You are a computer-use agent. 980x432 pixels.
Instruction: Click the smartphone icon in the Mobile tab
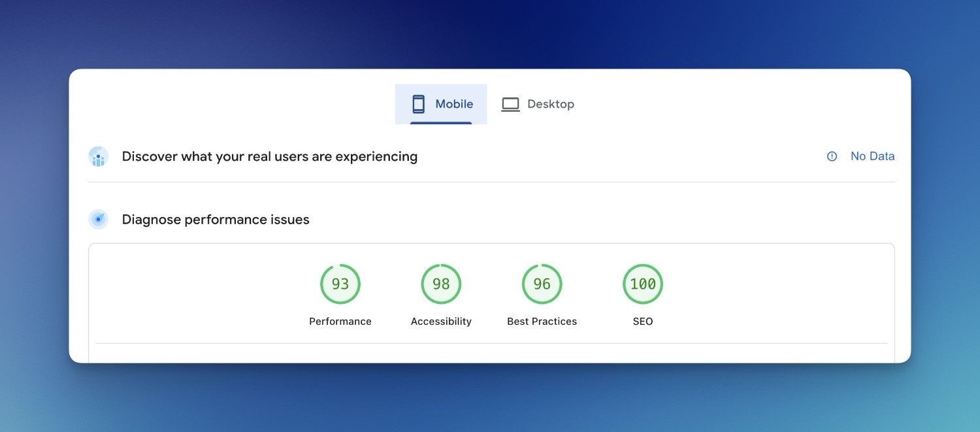[418, 103]
